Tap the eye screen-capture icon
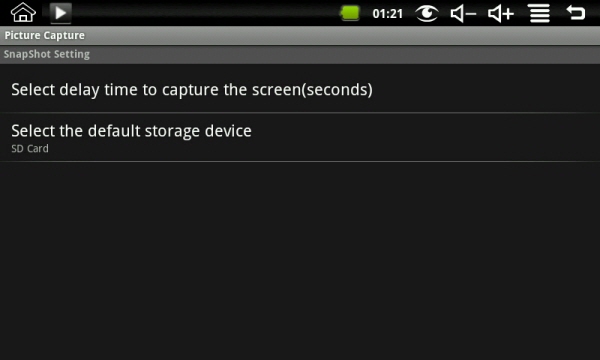The image size is (600, 360). pyautogui.click(x=427, y=13)
